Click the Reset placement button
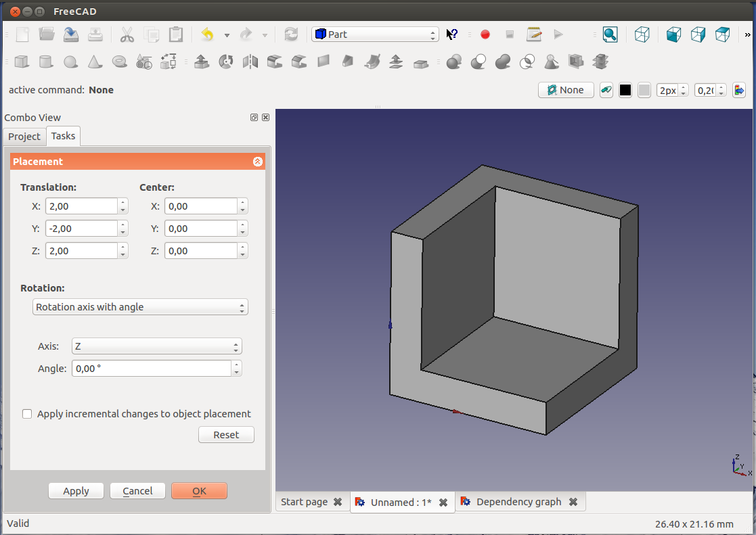 point(226,435)
